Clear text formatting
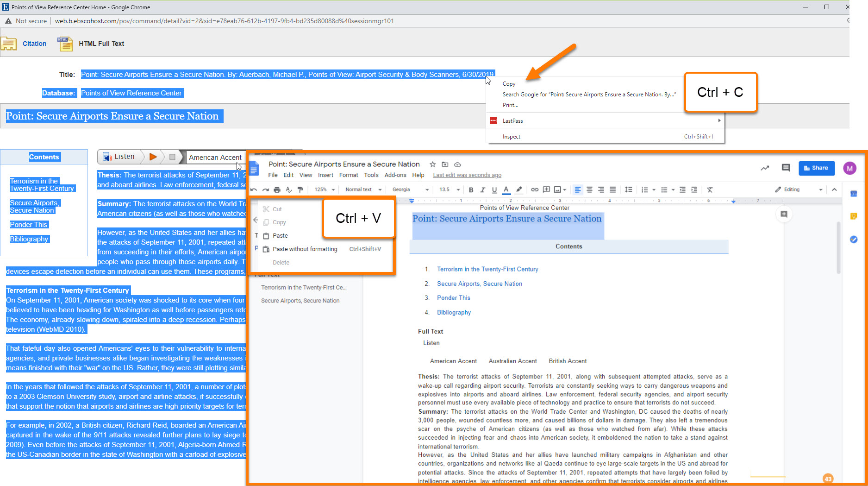This screenshot has height=486, width=868. (x=710, y=189)
